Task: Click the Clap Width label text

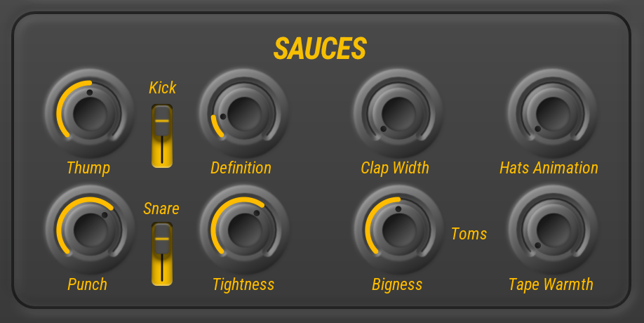Action: [x=395, y=168]
